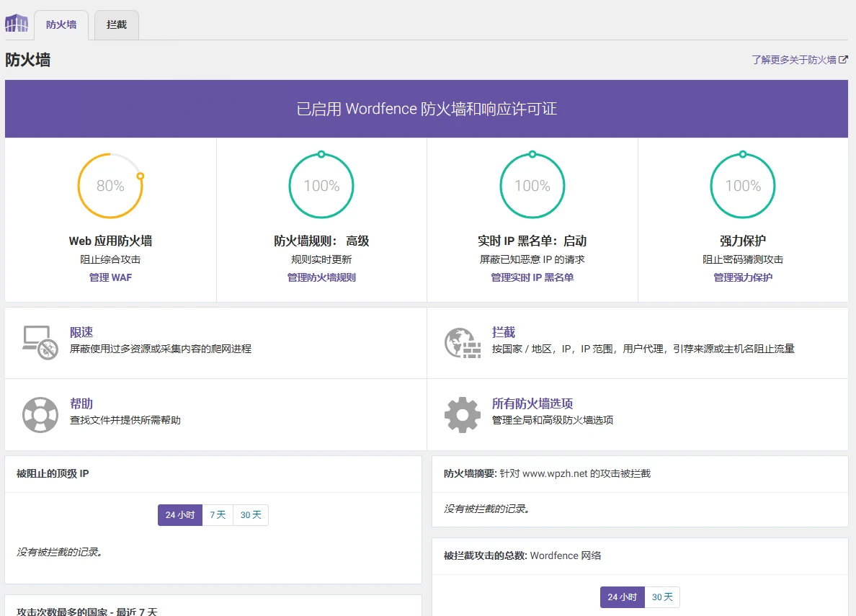Select the 防火墙 tab
Screen dimensions: 856x616
[61, 24]
